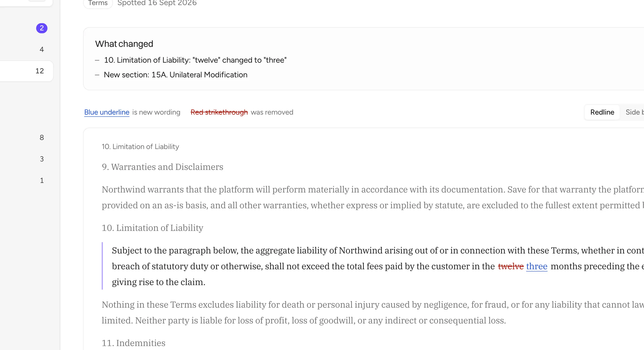Click the struck-through word 'twelve'
Viewport: 644px width, 350px height.
point(511,266)
